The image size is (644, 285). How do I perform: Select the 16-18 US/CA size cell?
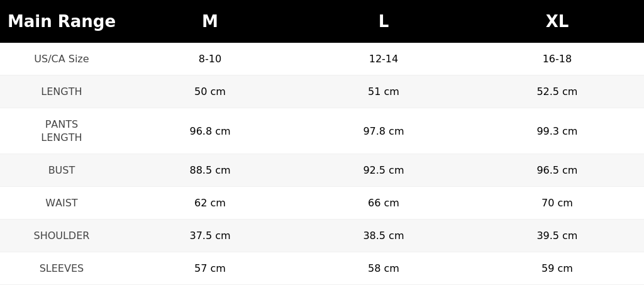557,59
